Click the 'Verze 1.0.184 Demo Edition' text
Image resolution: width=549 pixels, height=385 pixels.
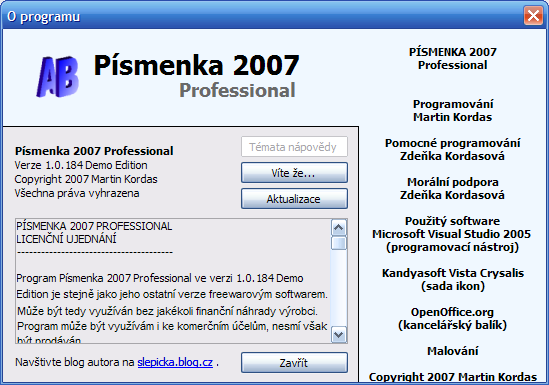81,165
